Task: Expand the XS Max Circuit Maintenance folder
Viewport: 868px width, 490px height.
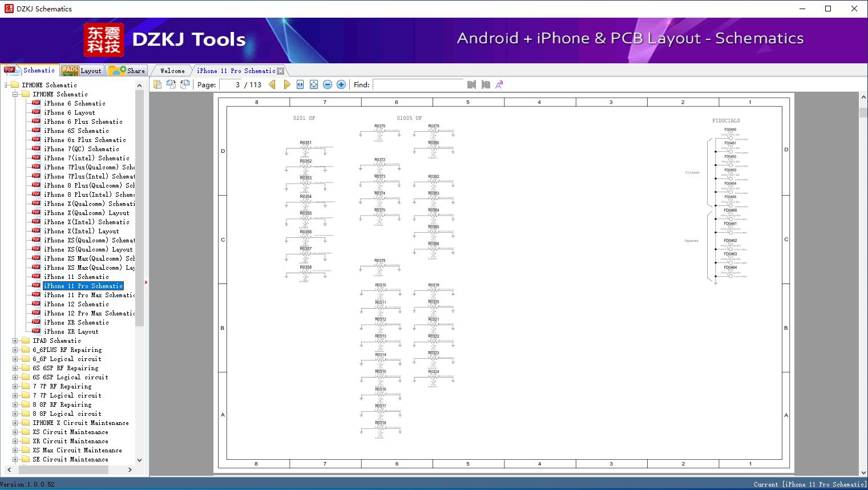Action: 15,450
